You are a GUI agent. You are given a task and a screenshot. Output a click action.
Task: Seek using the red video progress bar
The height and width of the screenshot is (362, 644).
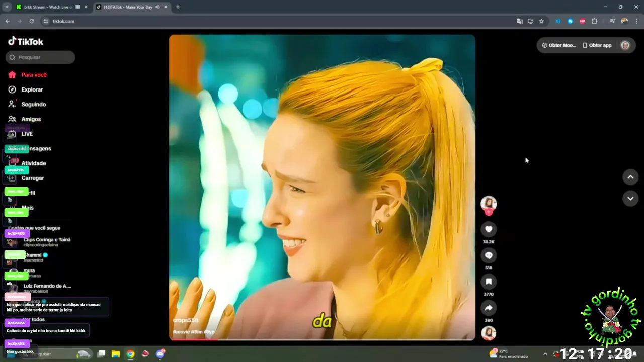click(x=322, y=339)
